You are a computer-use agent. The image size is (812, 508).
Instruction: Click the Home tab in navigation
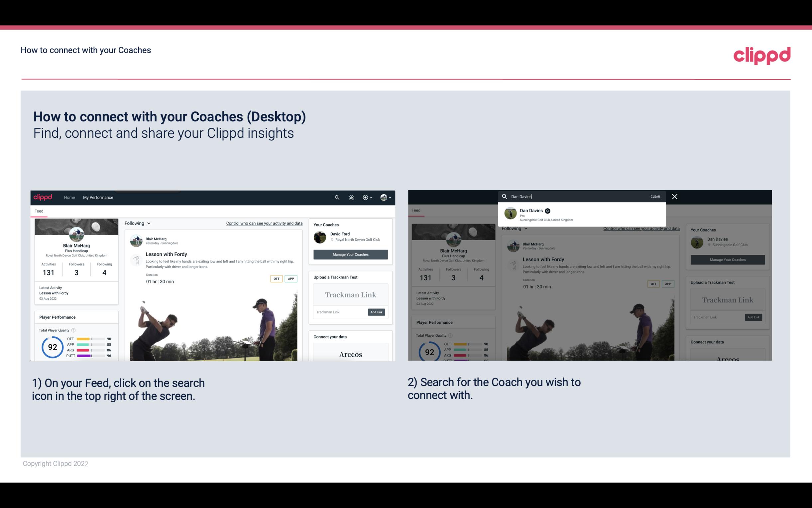point(69,197)
